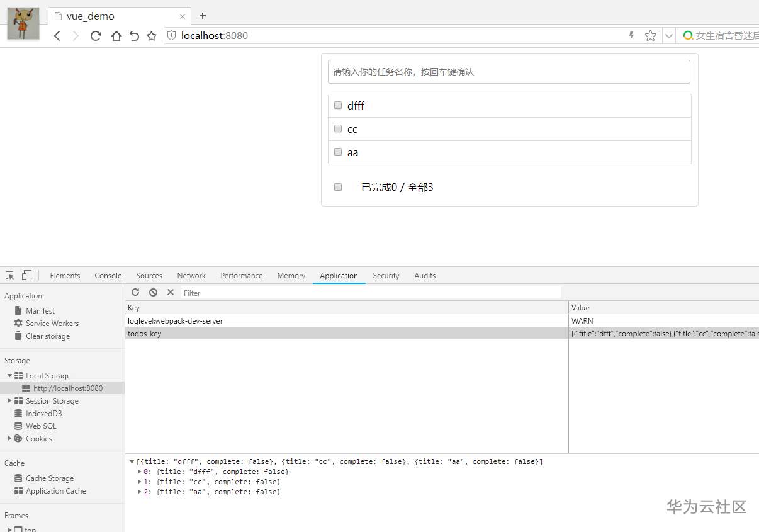Image resolution: width=759 pixels, height=532 pixels.
Task: Delete selected storage entry with X
Action: point(171,293)
